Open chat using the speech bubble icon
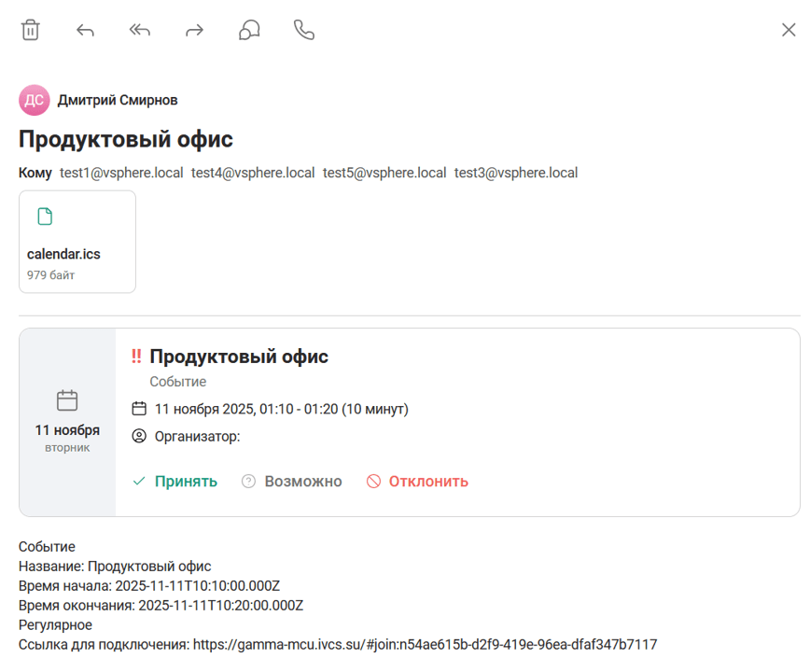 (248, 30)
